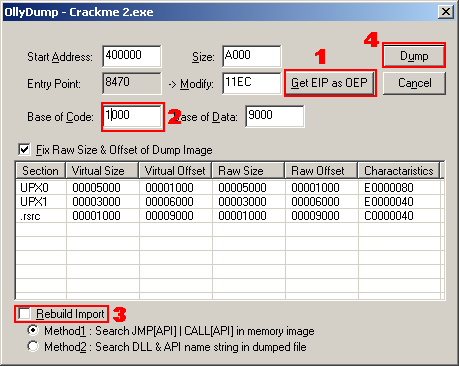Click the Dump button
Image resolution: width=459 pixels, height=366 pixels.
[414, 56]
